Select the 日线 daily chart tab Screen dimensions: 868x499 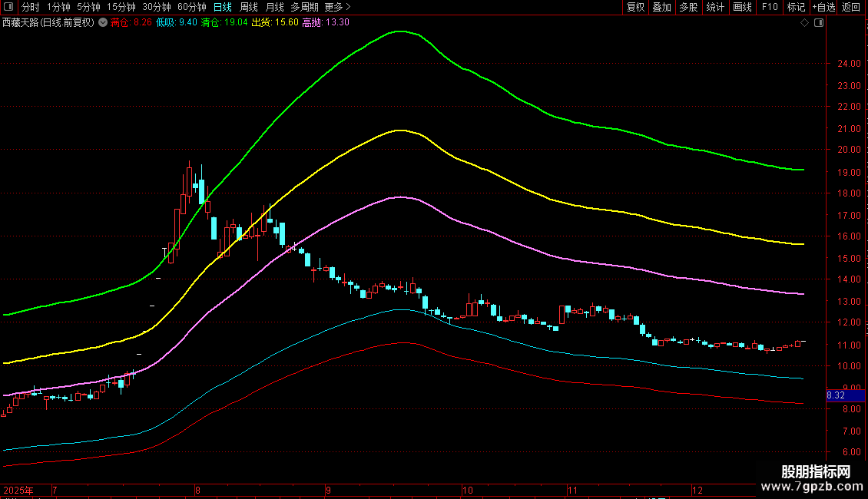pos(222,7)
